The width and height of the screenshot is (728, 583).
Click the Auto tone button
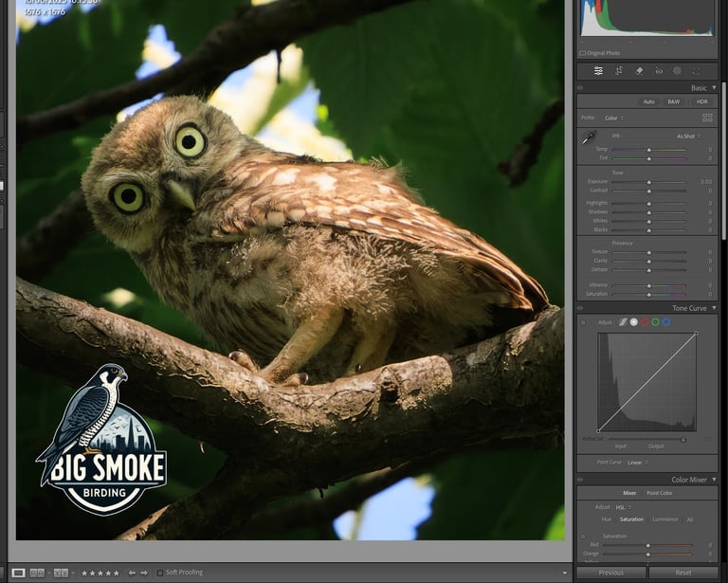point(648,101)
